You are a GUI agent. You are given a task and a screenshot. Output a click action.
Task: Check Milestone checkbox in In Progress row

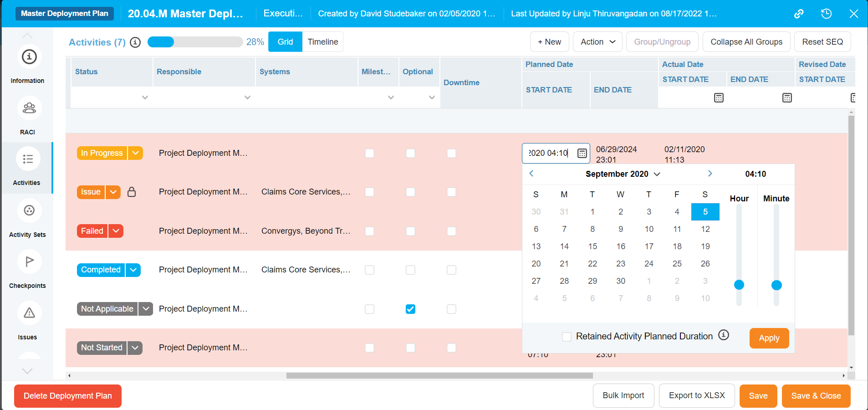pos(369,153)
